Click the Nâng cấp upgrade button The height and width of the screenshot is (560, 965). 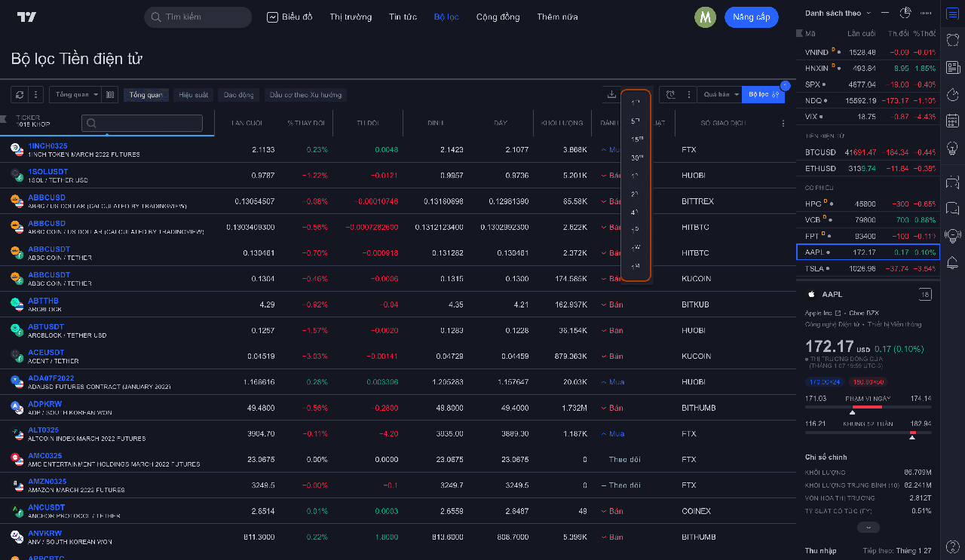751,17
